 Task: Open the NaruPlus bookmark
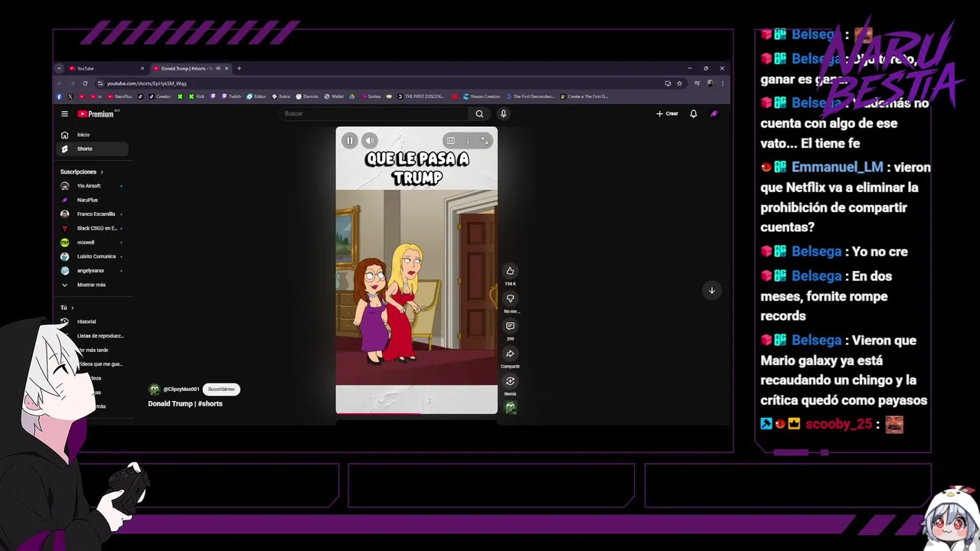pos(119,96)
